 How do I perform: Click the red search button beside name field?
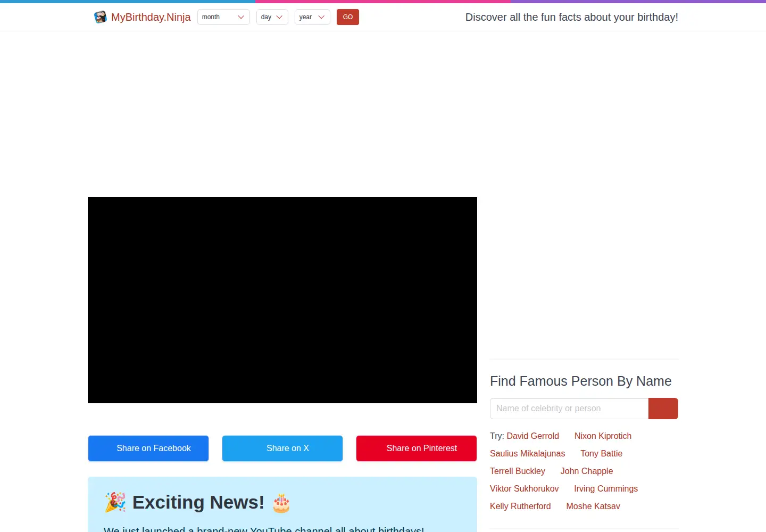point(663,409)
